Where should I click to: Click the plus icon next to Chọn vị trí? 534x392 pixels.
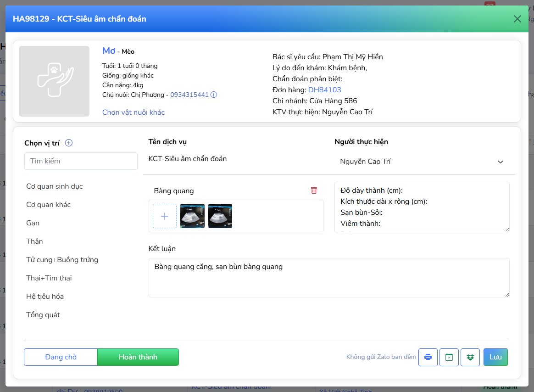pyautogui.click(x=69, y=143)
